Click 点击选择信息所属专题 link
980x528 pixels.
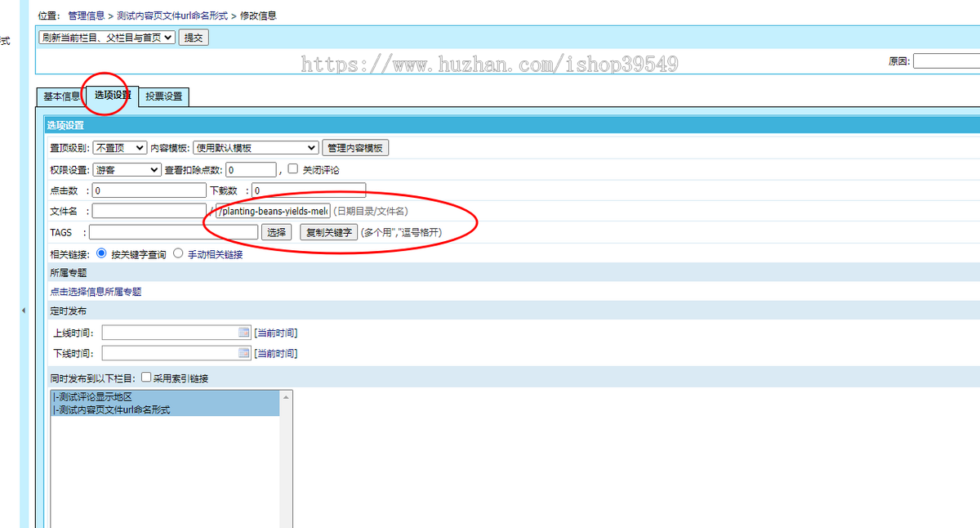(96, 292)
